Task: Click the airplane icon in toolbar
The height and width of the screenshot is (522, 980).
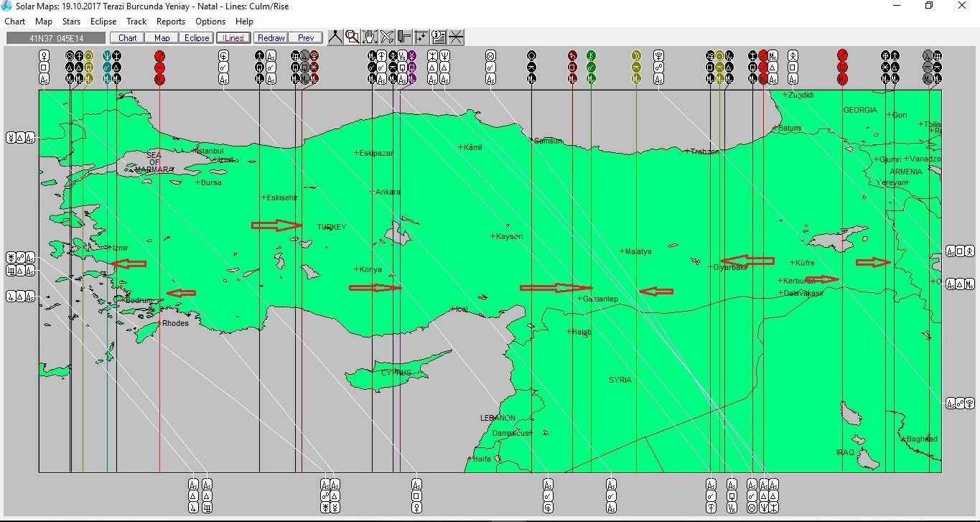Action: click(387, 37)
